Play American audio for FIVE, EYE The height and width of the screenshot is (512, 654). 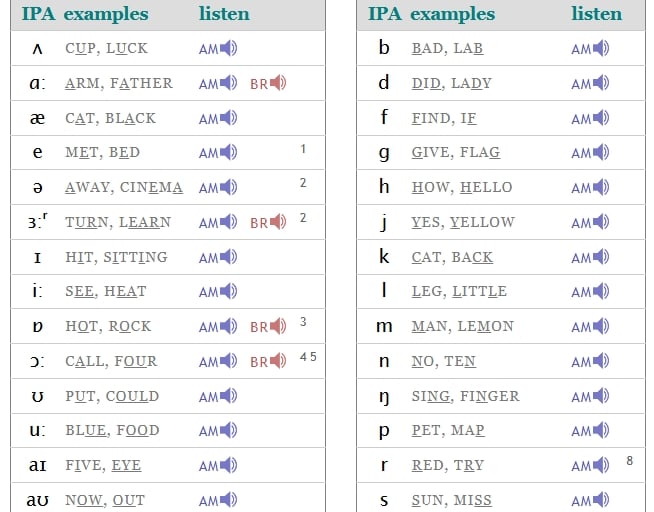(x=218, y=465)
